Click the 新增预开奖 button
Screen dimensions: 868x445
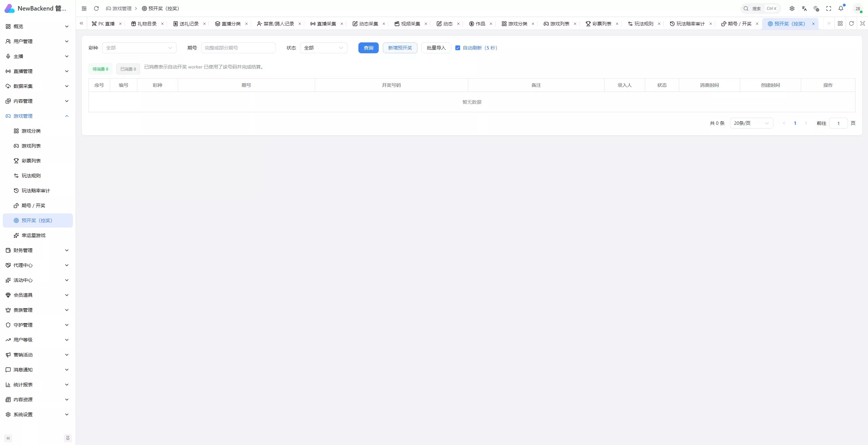point(400,48)
